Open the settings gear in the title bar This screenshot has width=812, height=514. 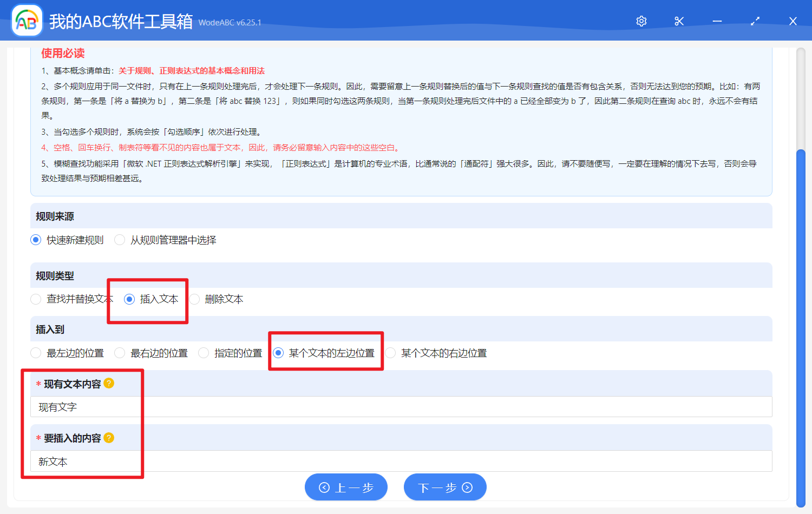tap(641, 21)
